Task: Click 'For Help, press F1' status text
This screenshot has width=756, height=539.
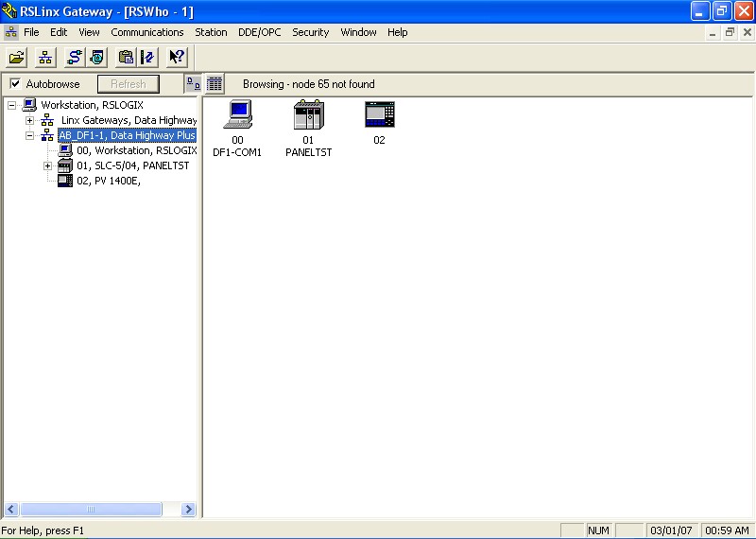Action: pos(43,530)
